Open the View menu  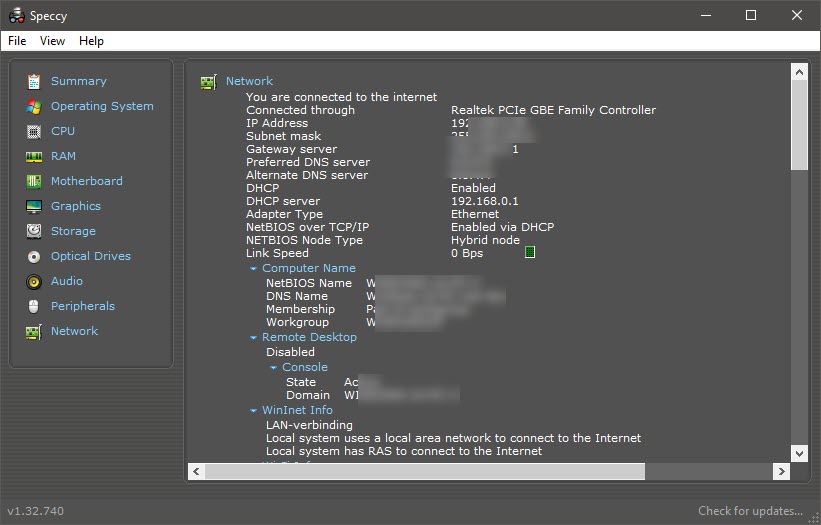(x=52, y=41)
